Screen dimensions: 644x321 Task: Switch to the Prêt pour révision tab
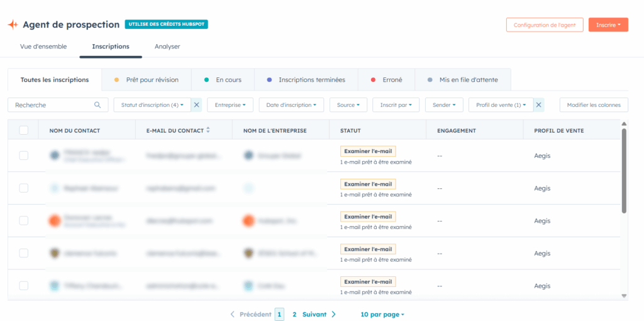[147, 80]
